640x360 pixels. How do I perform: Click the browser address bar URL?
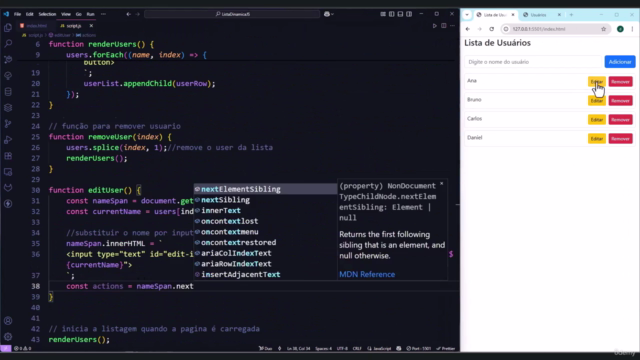point(539,29)
